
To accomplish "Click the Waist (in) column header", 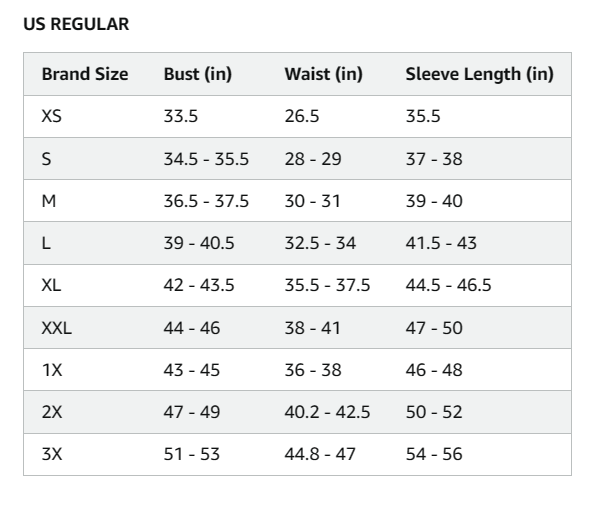I will [x=324, y=74].
